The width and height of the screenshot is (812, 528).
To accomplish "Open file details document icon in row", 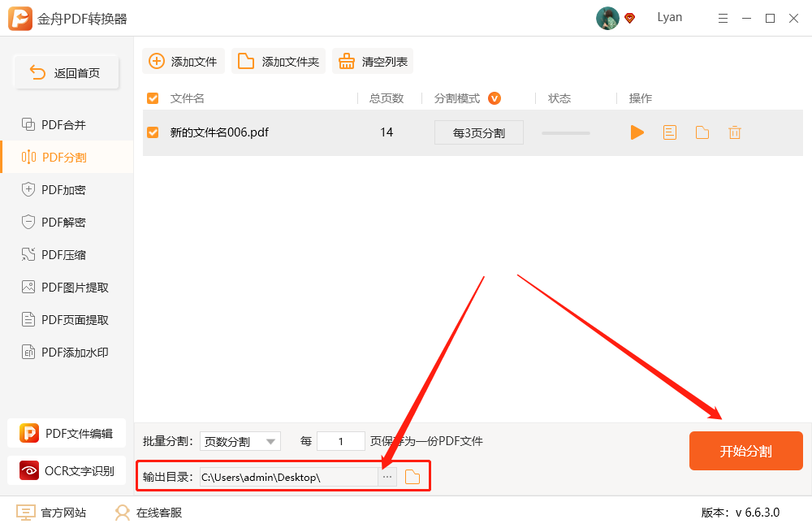I will (x=670, y=132).
